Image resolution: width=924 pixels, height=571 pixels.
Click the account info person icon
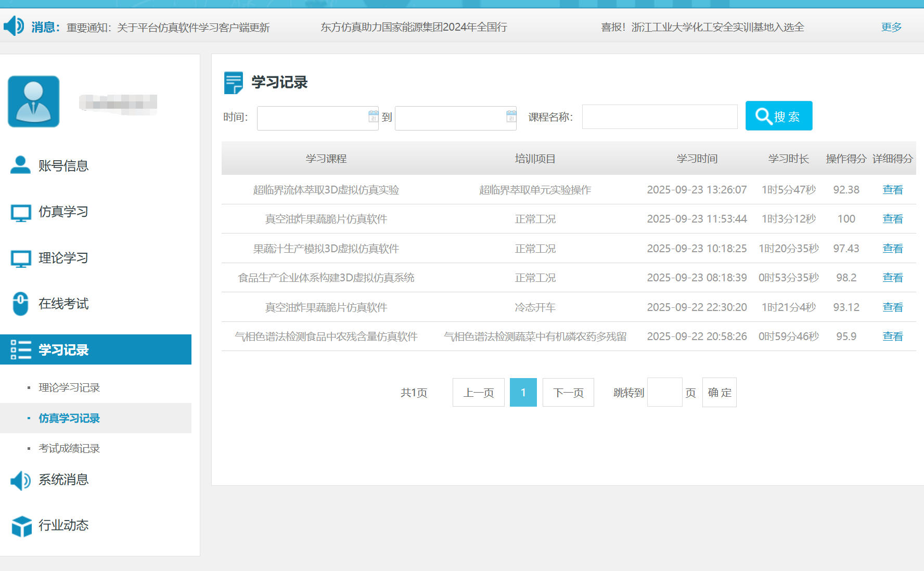pyautogui.click(x=20, y=165)
